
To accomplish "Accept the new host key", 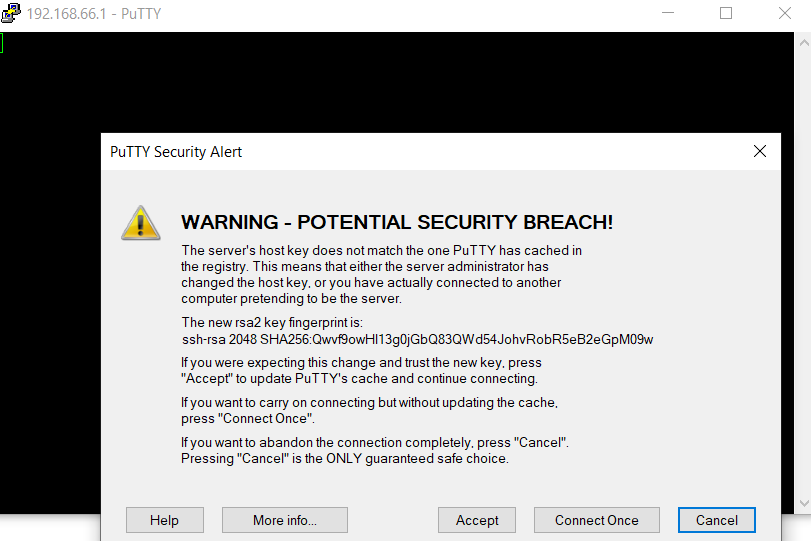I will (477, 520).
